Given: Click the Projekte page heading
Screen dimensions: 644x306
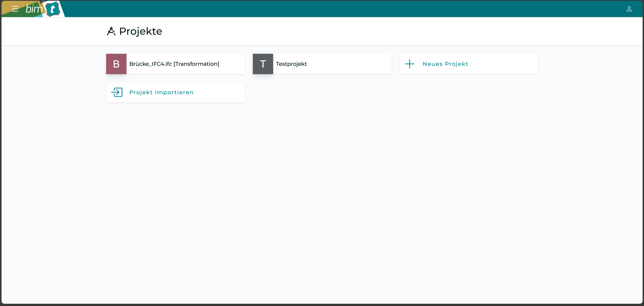Looking at the screenshot, I should tap(141, 31).
